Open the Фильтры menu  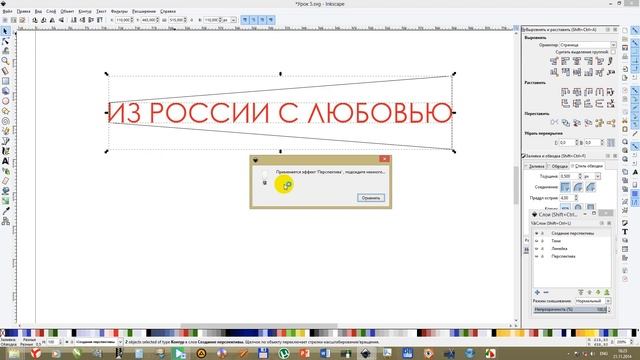click(x=120, y=11)
